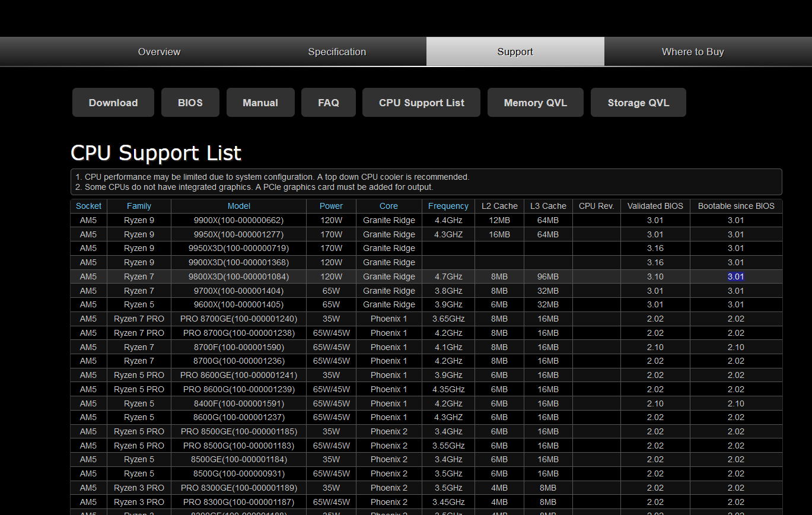Click the Download button
The height and width of the screenshot is (515, 812).
[113, 103]
